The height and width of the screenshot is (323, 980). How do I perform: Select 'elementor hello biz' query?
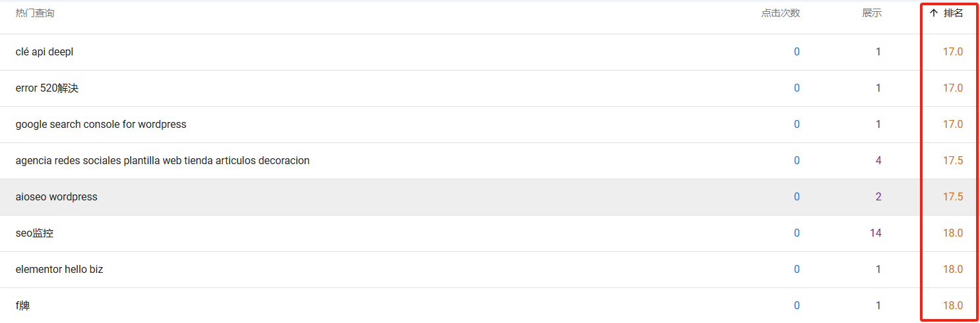click(x=59, y=270)
